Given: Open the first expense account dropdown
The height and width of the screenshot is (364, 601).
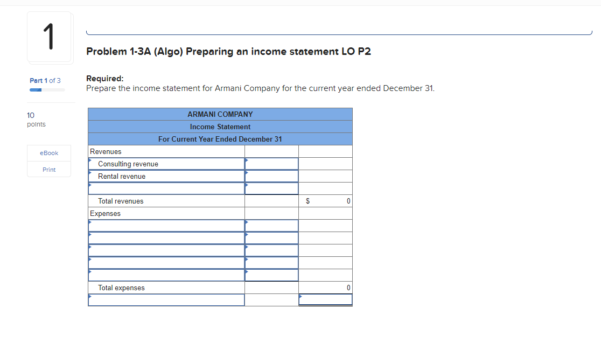Looking at the screenshot, I should pyautogui.click(x=165, y=225).
